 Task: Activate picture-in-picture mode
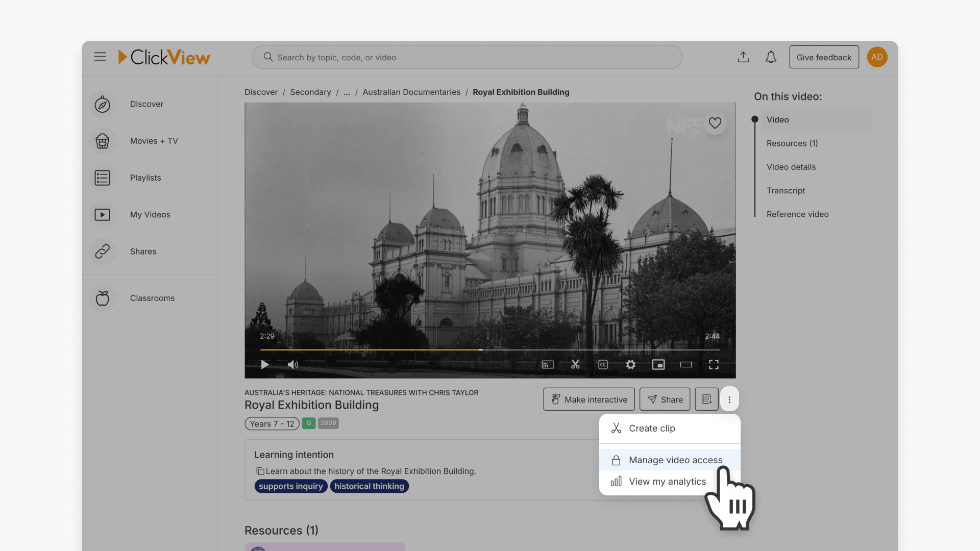pos(658,364)
